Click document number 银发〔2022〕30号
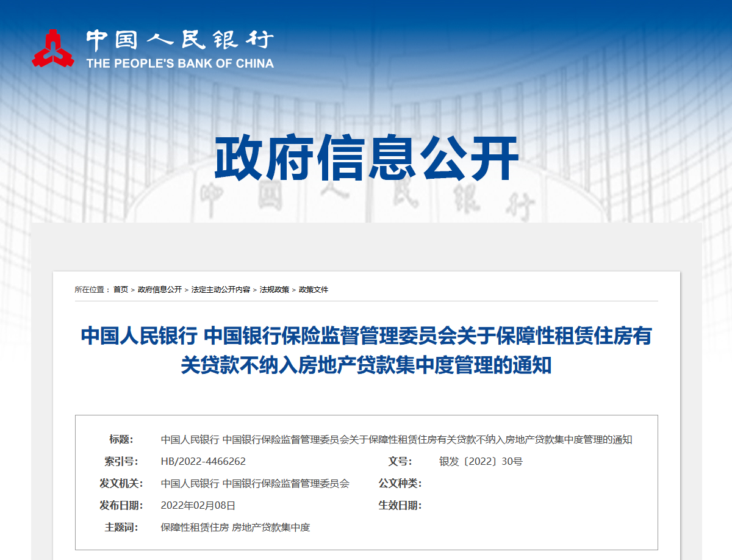 click(x=481, y=461)
